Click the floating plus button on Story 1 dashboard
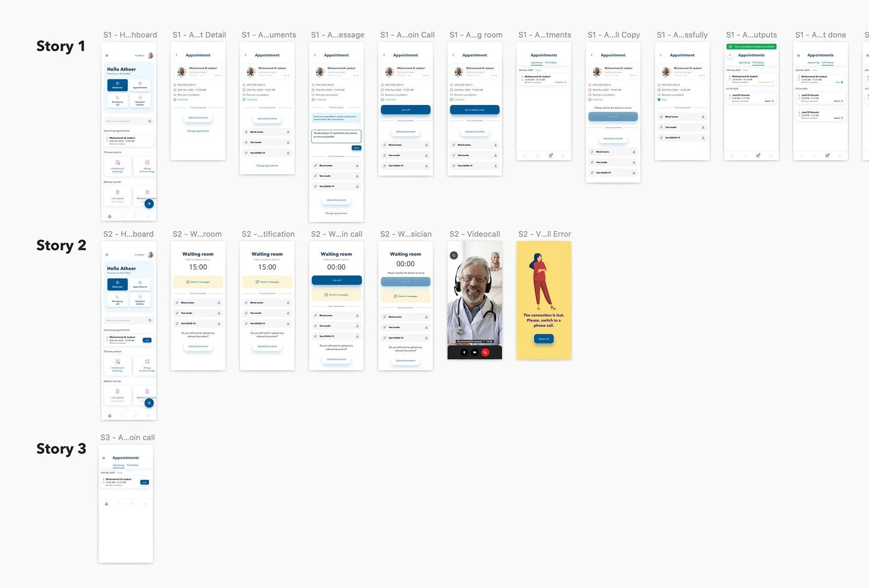Screen dimensions: 869x588 [x=149, y=204]
